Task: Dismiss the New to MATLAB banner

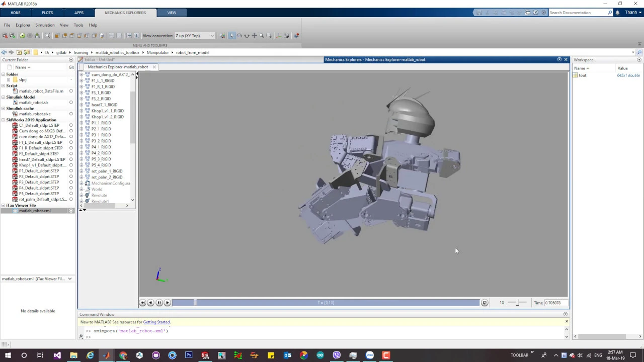Action: 567,322
